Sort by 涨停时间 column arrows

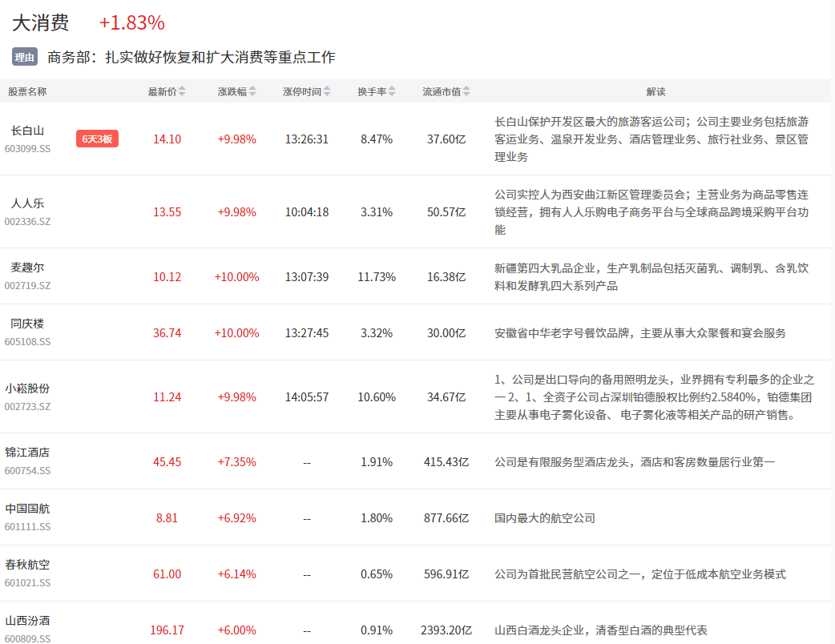pyautogui.click(x=327, y=91)
